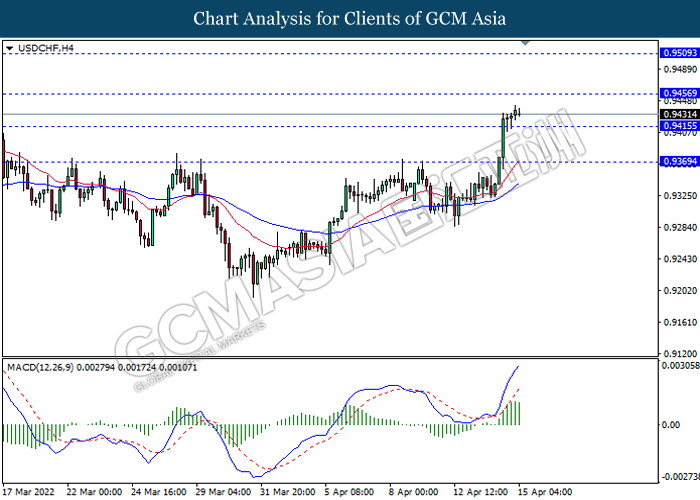The image size is (700, 500).
Task: Select the 0.94569 price level label
Action: (679, 93)
